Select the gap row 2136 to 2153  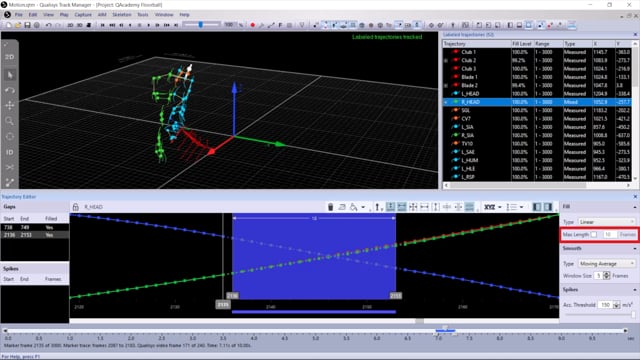pyautogui.click(x=34, y=235)
